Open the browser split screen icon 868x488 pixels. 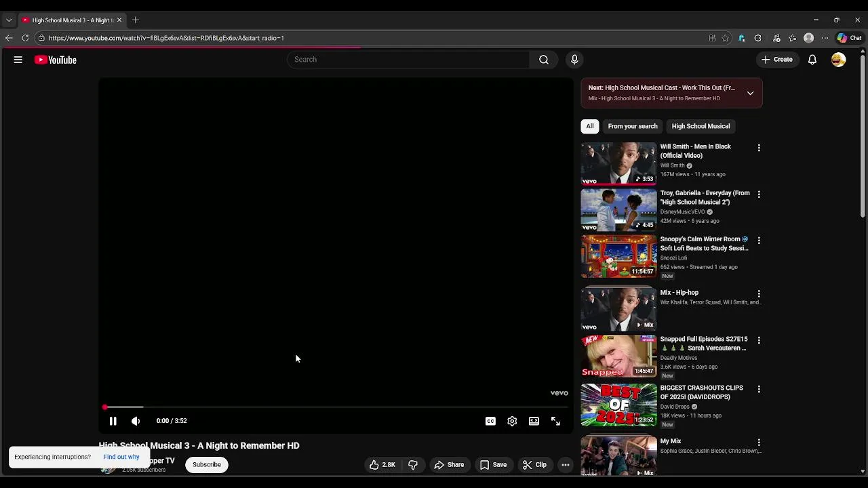[x=712, y=38]
